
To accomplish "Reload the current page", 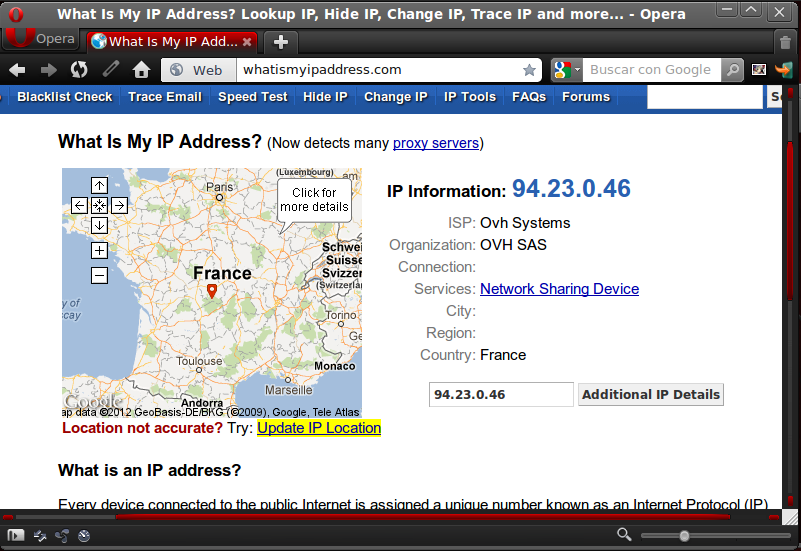I will pyautogui.click(x=79, y=70).
